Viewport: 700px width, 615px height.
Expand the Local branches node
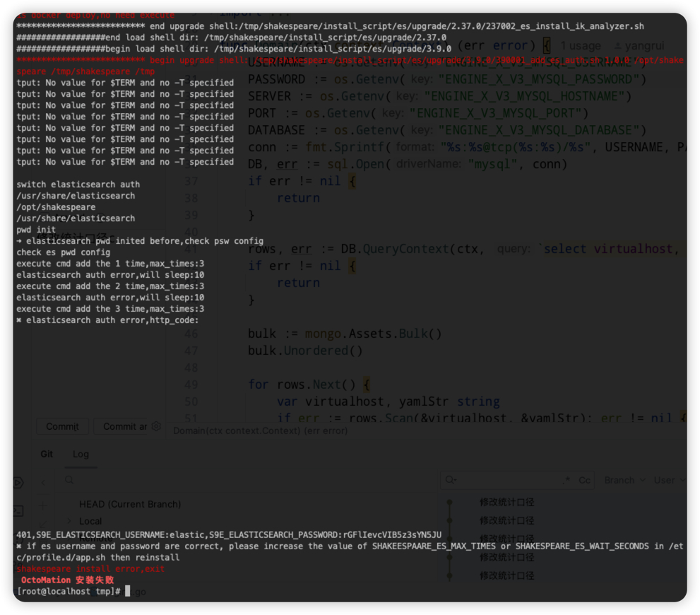tap(69, 521)
